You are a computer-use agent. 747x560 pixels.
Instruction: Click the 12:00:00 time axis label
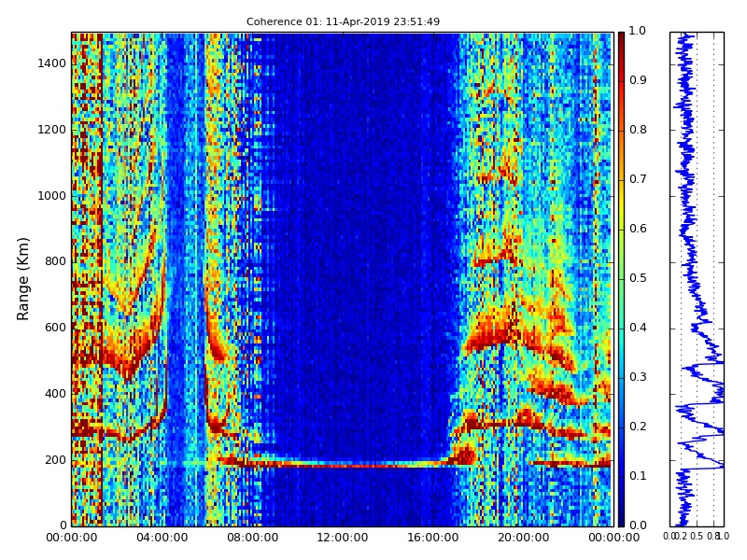(343, 538)
